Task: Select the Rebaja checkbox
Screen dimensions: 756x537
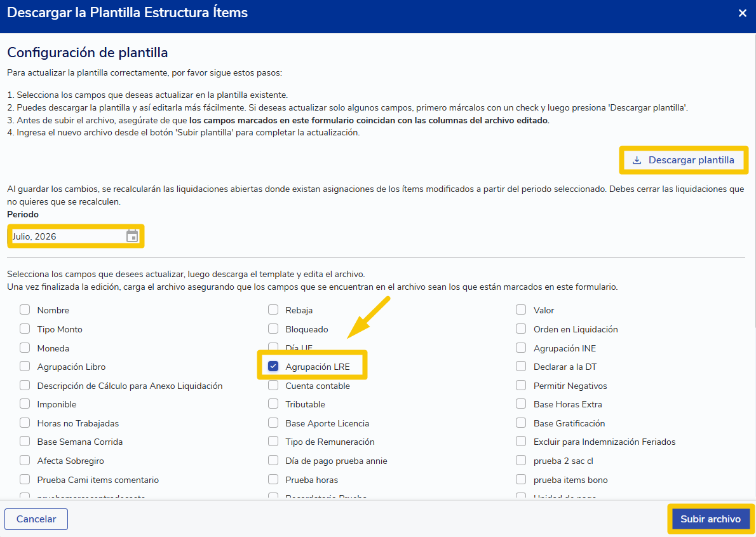Action: tap(273, 309)
